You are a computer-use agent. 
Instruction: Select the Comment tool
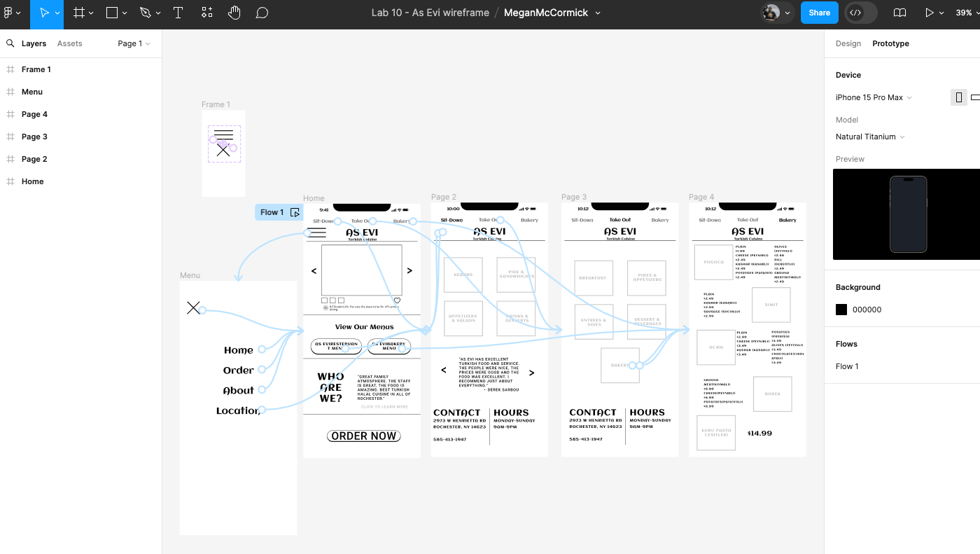[x=262, y=13]
